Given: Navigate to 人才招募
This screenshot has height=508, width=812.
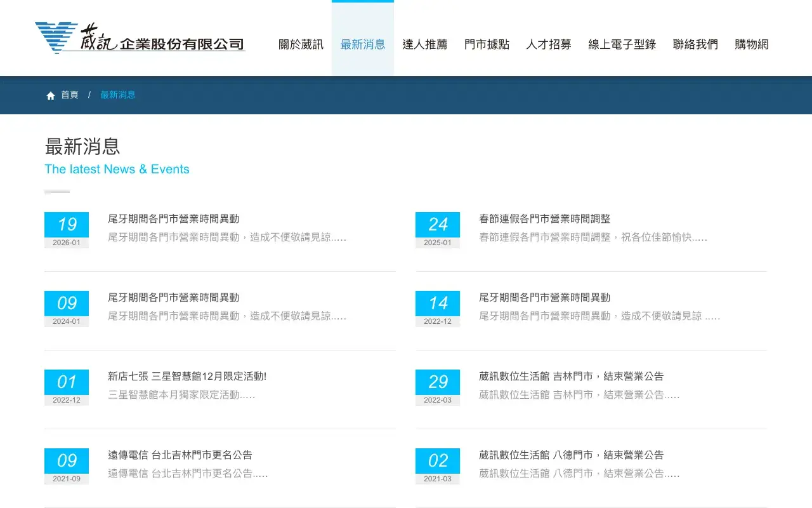Looking at the screenshot, I should pos(549,44).
